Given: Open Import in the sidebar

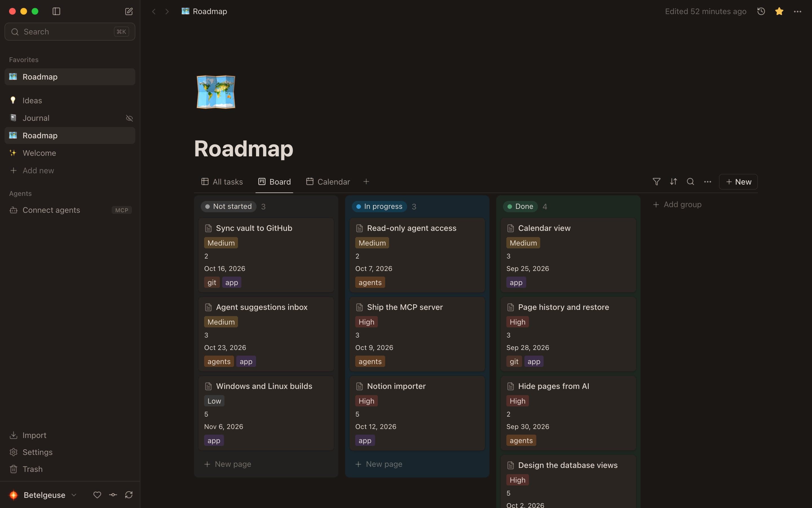Looking at the screenshot, I should point(70,435).
